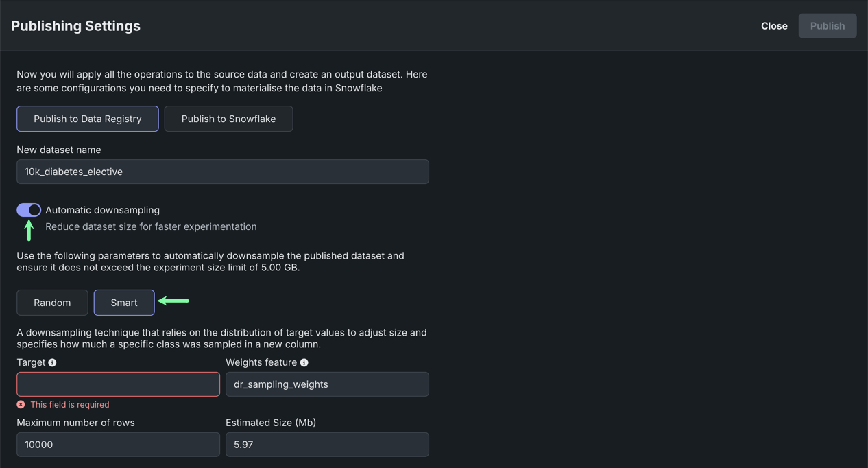This screenshot has height=468, width=868.
Task: Click the Weights feature info icon
Action: (x=304, y=362)
